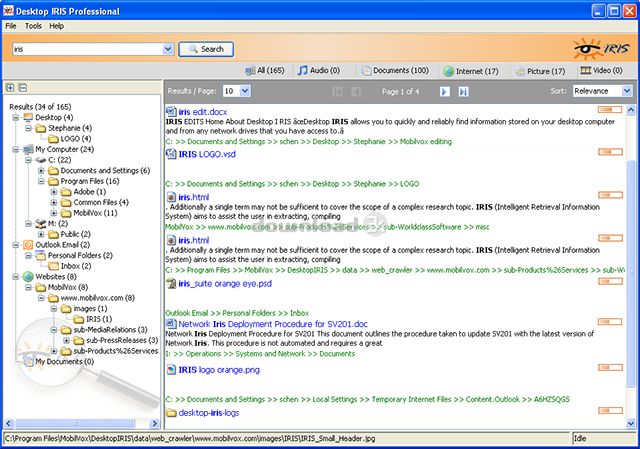This screenshot has width=640, height=449.
Task: Click the M: network drive icon
Action: click(x=40, y=223)
